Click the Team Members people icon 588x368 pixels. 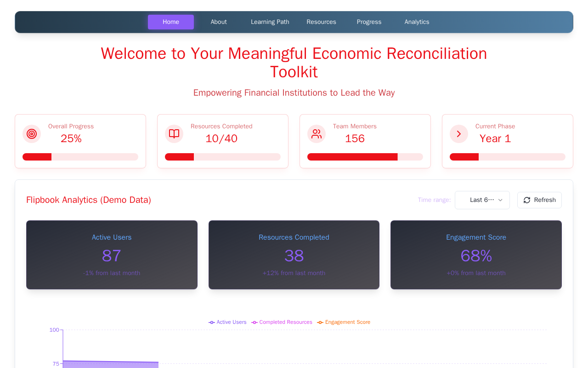(x=317, y=134)
